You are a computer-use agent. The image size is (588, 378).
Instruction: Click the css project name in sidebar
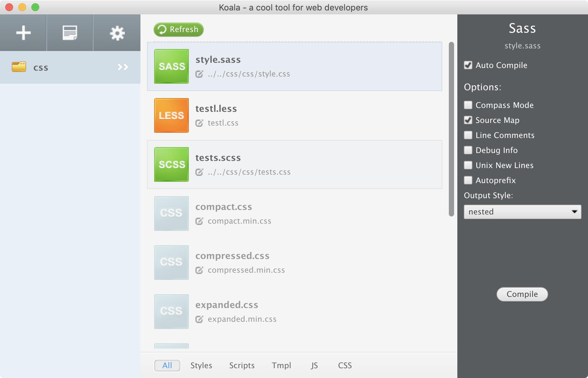coord(41,68)
